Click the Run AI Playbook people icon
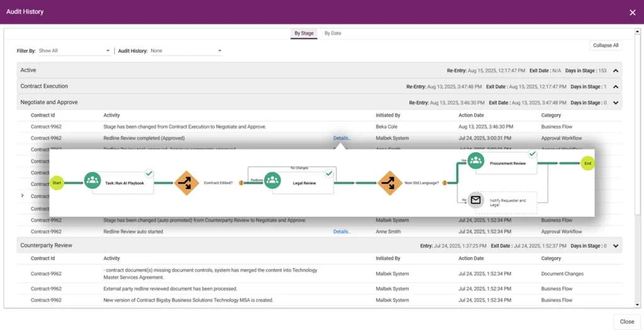The width and height of the screenshot is (644, 330). click(x=92, y=180)
